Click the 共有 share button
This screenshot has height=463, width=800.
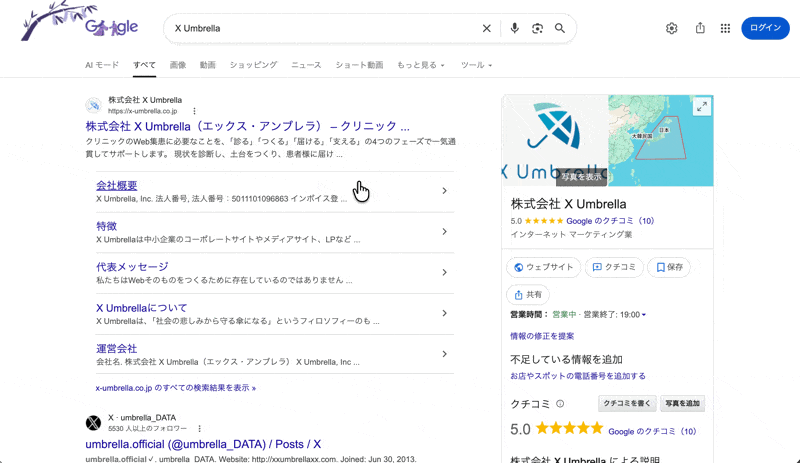(x=528, y=295)
